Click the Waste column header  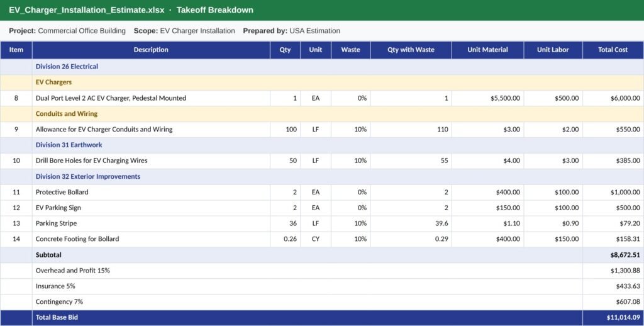[351, 50]
